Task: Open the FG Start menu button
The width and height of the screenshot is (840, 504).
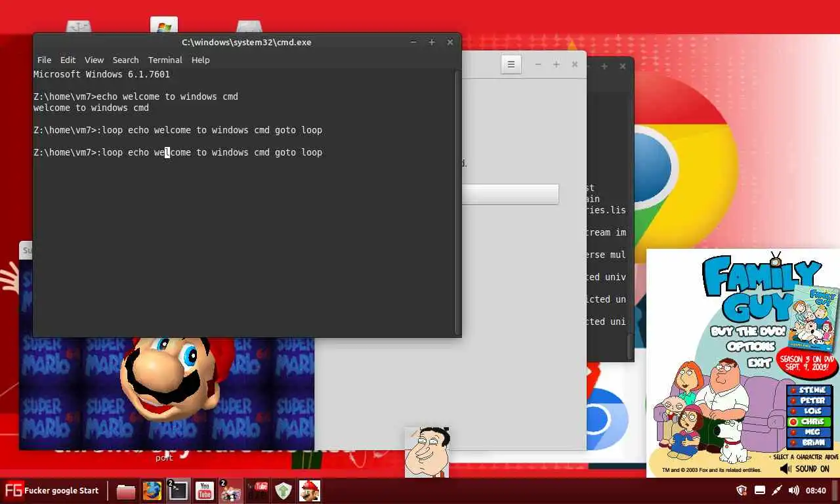Action: click(51, 490)
